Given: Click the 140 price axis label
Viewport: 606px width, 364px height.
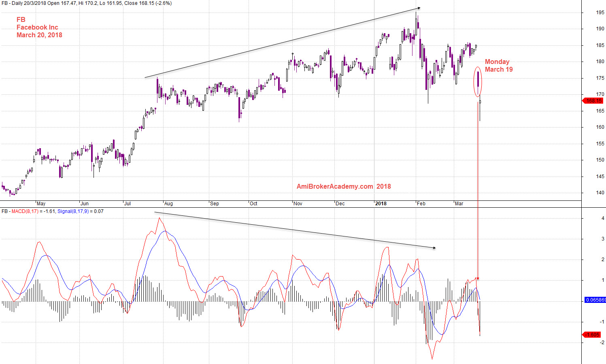Looking at the screenshot, I should [600, 193].
